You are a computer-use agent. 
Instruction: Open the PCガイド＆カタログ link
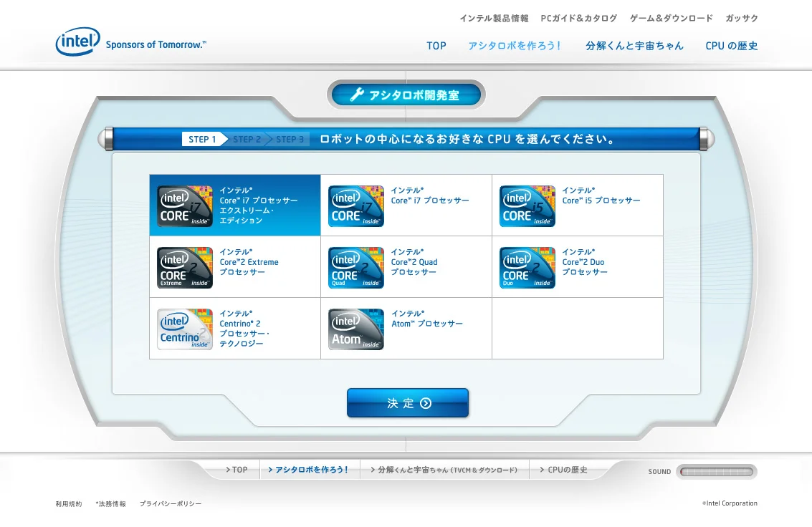pyautogui.click(x=579, y=18)
